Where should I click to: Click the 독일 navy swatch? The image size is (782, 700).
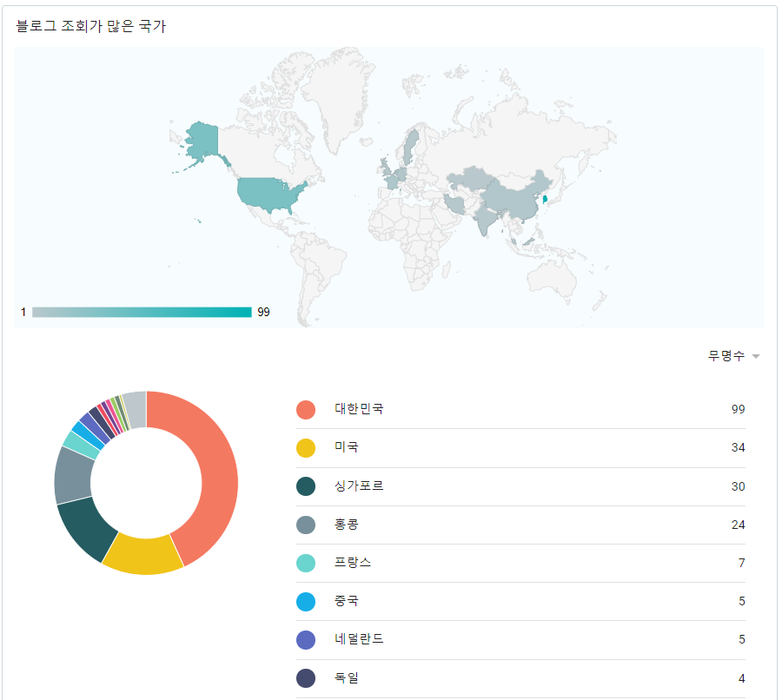click(x=306, y=678)
